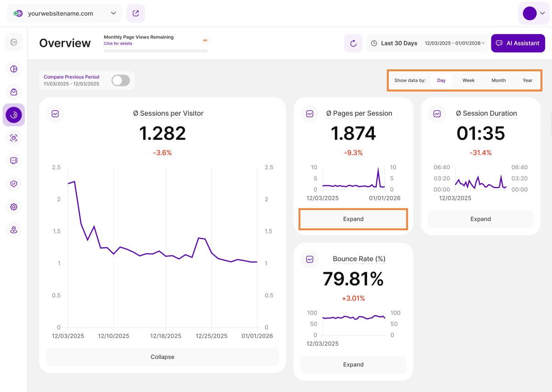Open the AI Assistant
552x392 pixels.
[518, 43]
